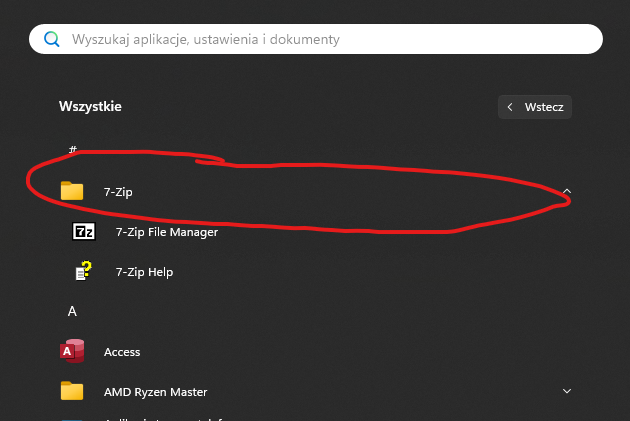Open the "#" letter index header
This screenshot has width=630, height=421.
click(72, 150)
